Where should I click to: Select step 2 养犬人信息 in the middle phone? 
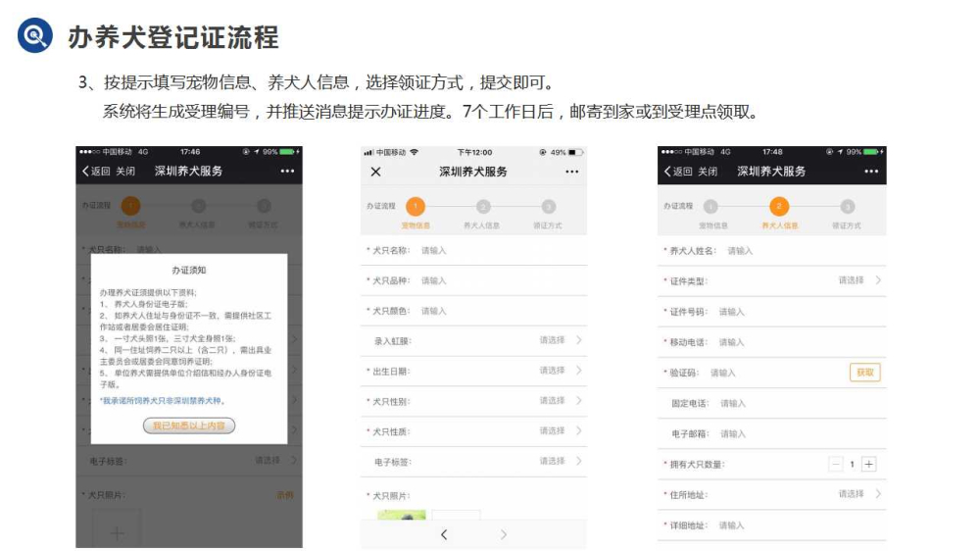tap(483, 207)
